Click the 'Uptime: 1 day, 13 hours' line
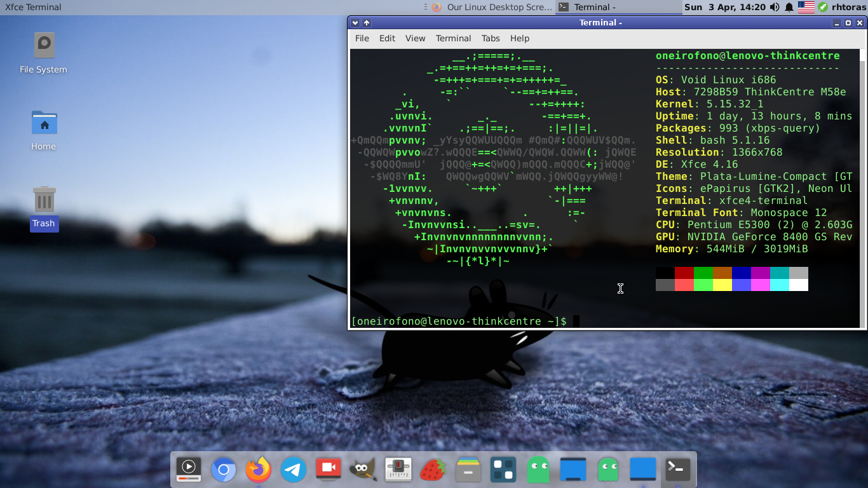Screen dimensions: 868x488 click(x=754, y=116)
